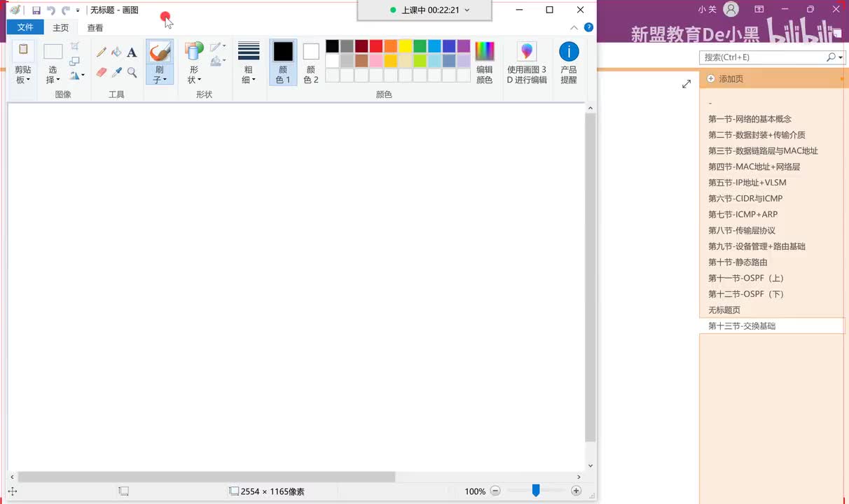Open the shape Fill dropdown

click(218, 62)
